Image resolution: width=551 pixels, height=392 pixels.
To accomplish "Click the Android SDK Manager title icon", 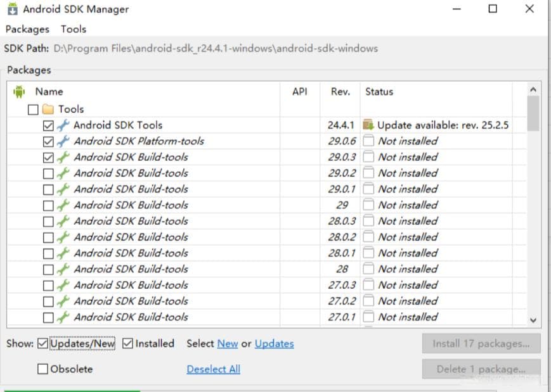I will point(12,9).
